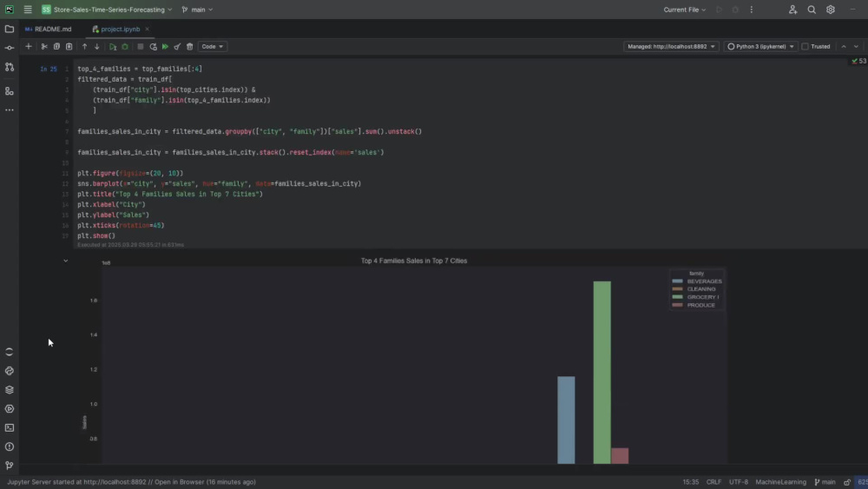This screenshot has width=868, height=489.
Task: Move the cell down
Action: click(97, 47)
